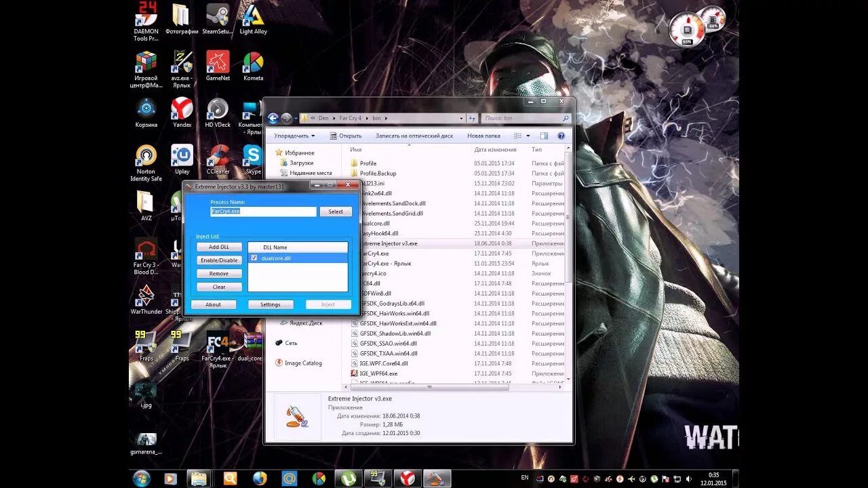
Task: Open the Fraps taskbar button
Action: coord(378,478)
